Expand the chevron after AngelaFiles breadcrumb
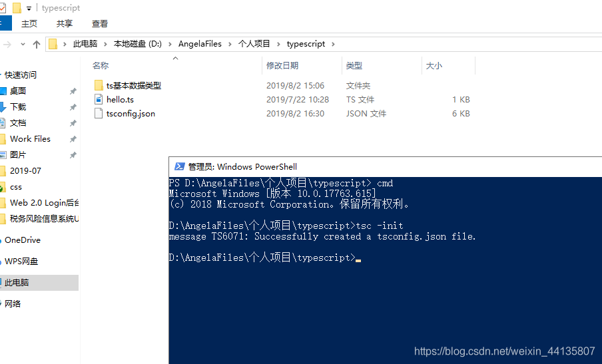Screen dimensions: 602x364 tap(230, 44)
